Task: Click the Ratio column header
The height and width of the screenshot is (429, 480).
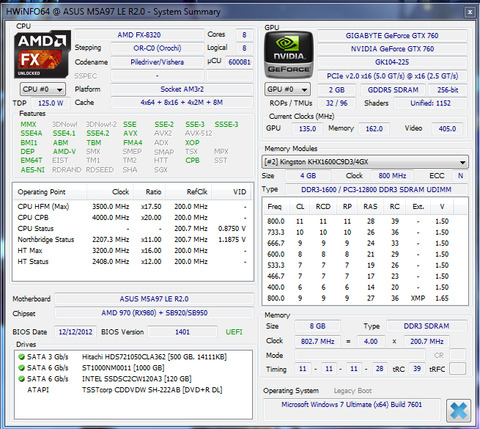Action: click(150, 192)
